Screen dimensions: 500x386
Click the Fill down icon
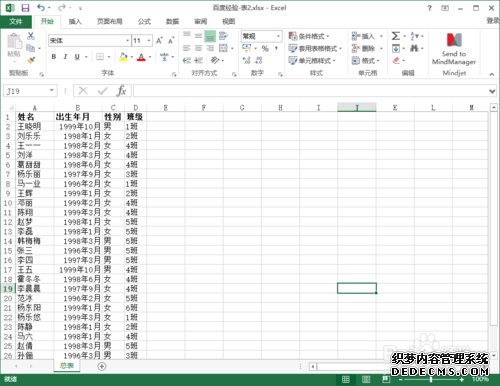396,49
